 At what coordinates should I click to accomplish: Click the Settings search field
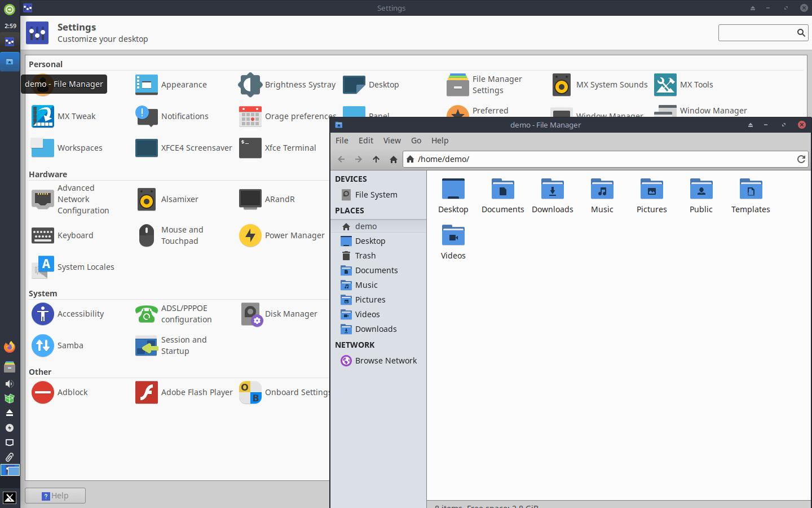pyautogui.click(x=760, y=33)
